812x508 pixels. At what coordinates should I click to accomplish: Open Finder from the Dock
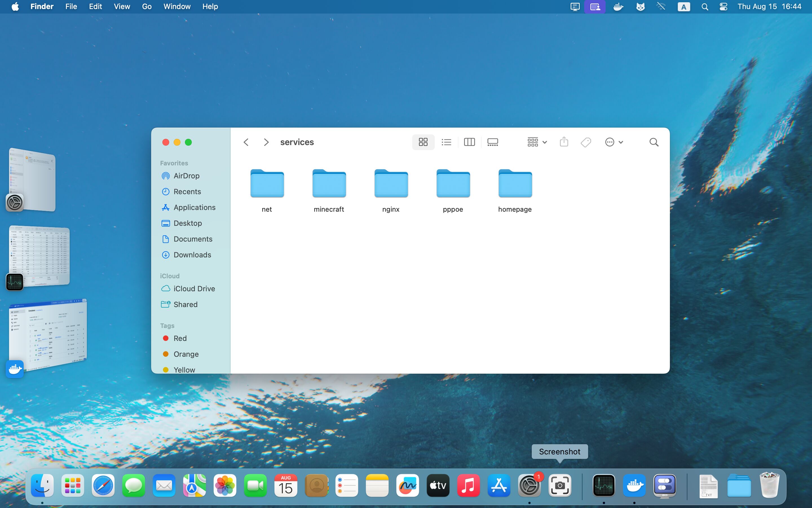(42, 485)
